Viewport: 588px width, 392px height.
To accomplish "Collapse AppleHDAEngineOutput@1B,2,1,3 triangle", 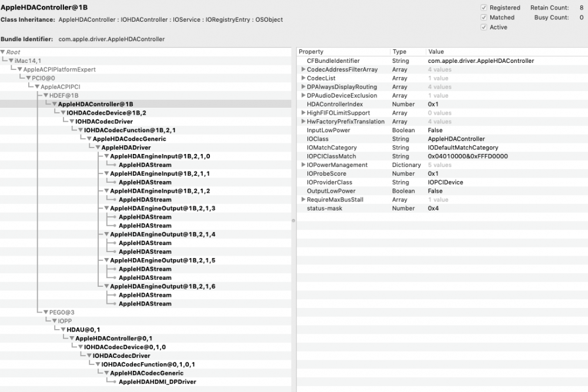I will pos(106,209).
